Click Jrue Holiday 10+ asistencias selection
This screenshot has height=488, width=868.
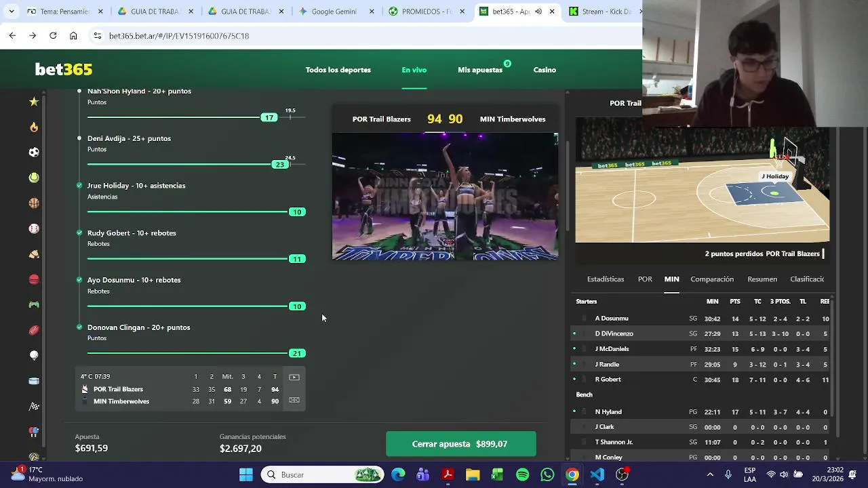point(136,186)
